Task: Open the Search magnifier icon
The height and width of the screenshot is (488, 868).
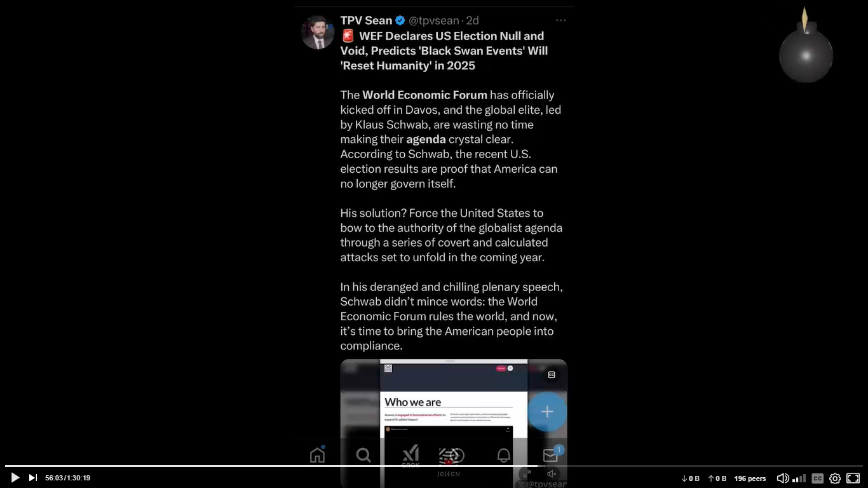Action: tap(363, 455)
